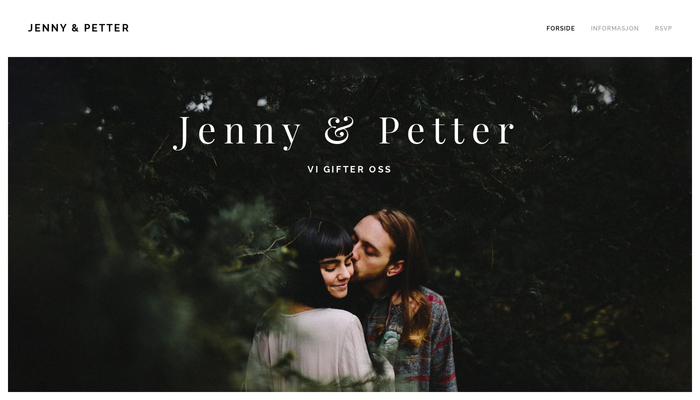
Task: Click the word PETTER in the header logo
Action: click(x=107, y=28)
